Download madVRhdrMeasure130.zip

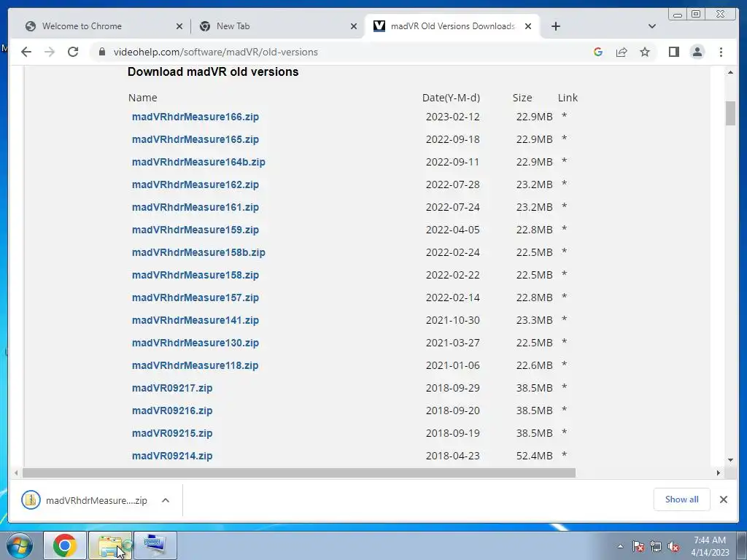(x=196, y=343)
